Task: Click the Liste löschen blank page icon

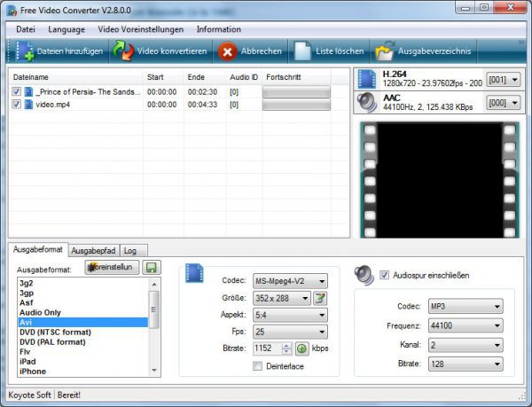Action: pyautogui.click(x=302, y=51)
